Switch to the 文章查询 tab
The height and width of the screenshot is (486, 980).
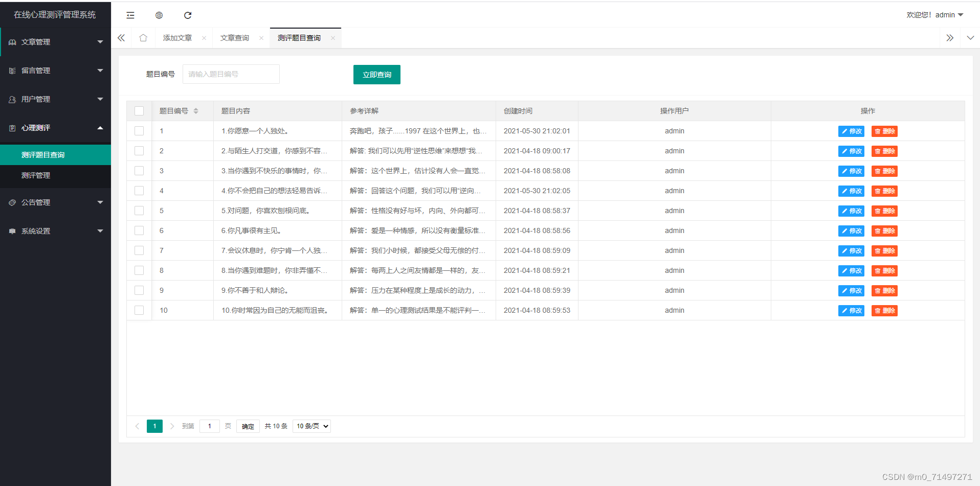234,37
